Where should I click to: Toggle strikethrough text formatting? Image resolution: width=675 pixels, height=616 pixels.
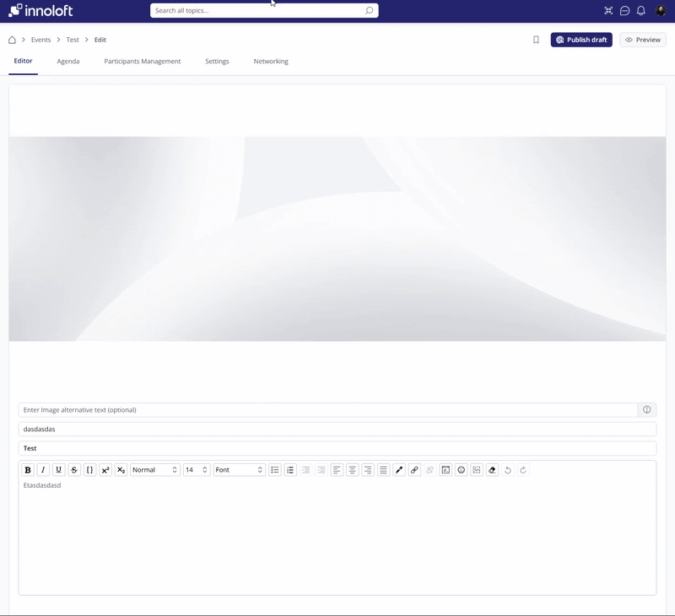74,470
